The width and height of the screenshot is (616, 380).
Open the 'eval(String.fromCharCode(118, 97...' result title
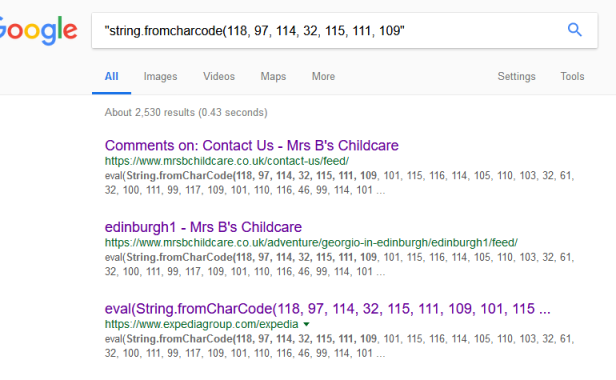tap(327, 309)
